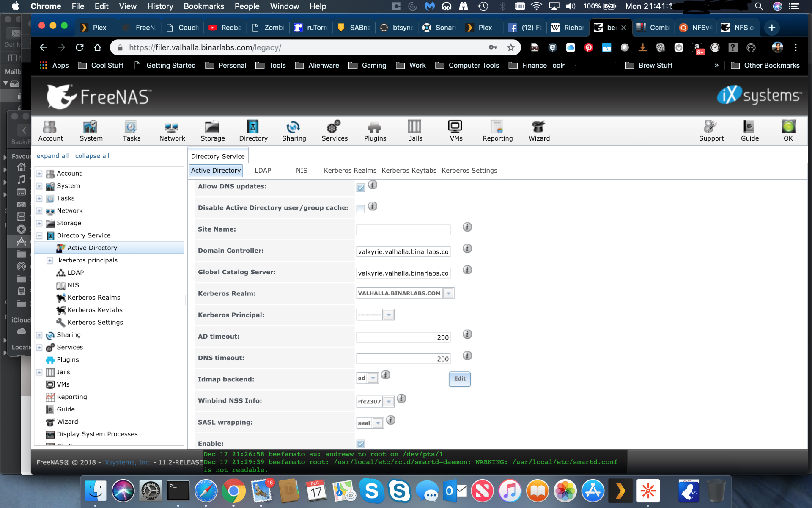
Task: Show info for AD timeout field
Action: pyautogui.click(x=467, y=334)
